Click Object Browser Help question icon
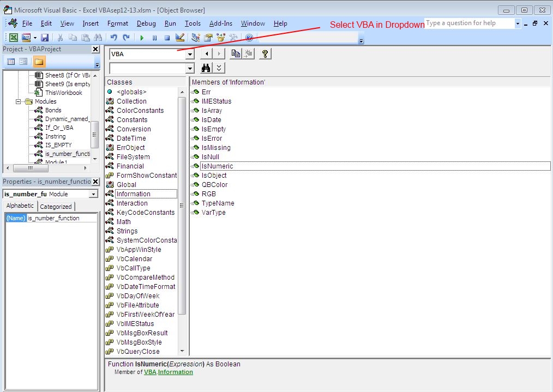Viewport: 553px width, 392px height. (x=265, y=53)
